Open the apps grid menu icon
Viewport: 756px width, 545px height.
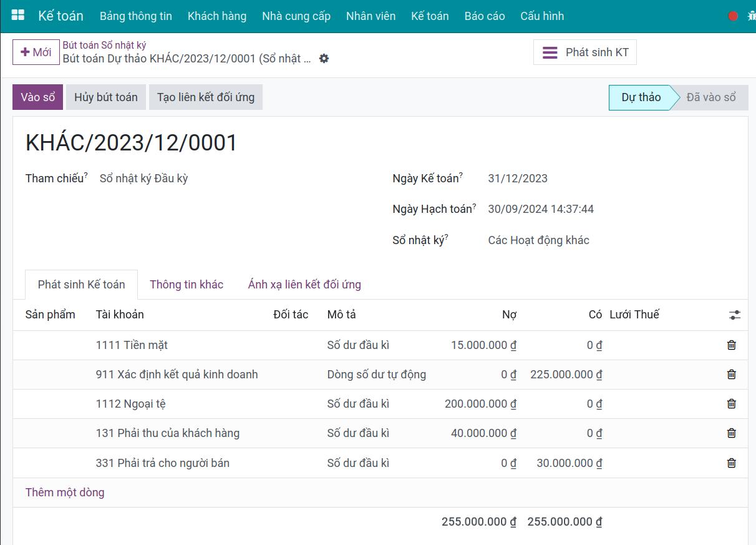pyautogui.click(x=17, y=16)
